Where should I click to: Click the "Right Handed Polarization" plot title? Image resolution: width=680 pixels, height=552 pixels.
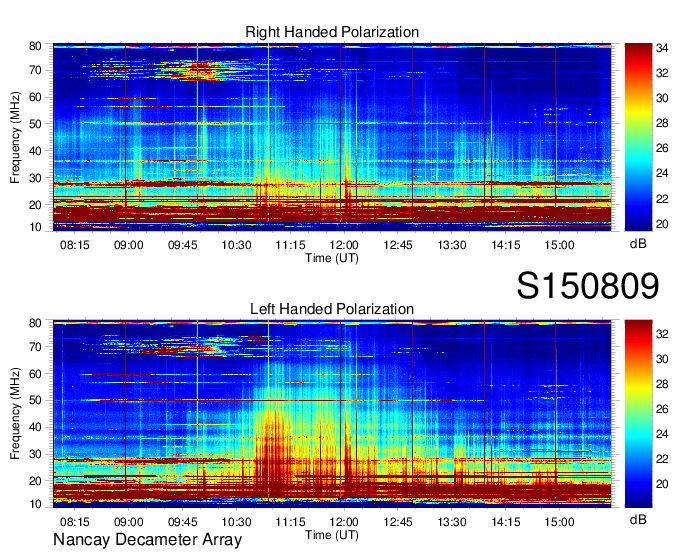332,32
